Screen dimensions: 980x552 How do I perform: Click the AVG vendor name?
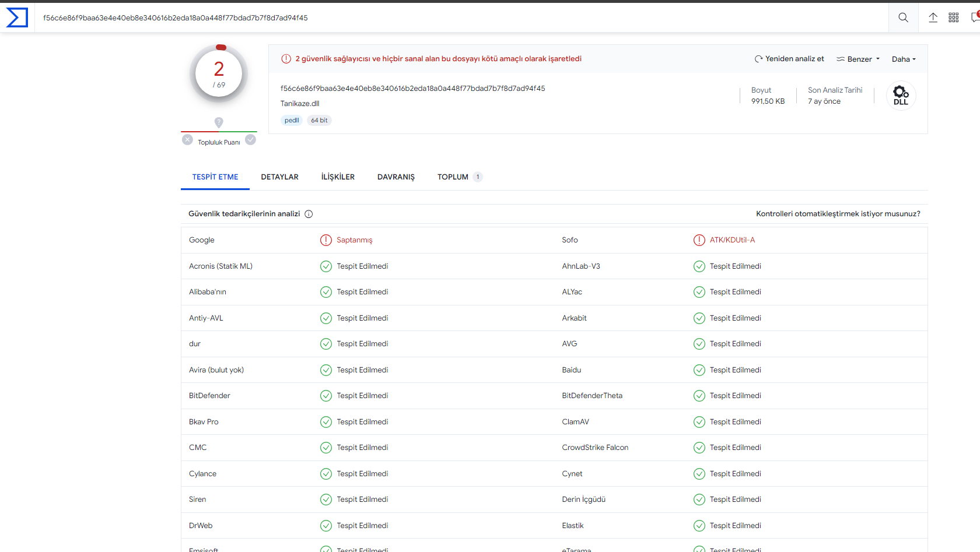[x=569, y=344]
